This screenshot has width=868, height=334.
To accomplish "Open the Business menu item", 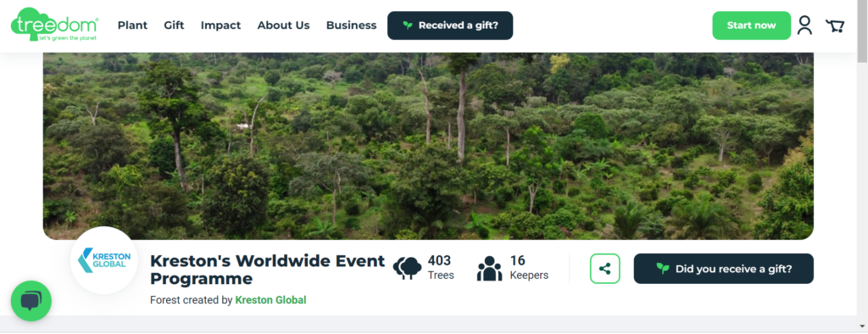I will [x=351, y=25].
